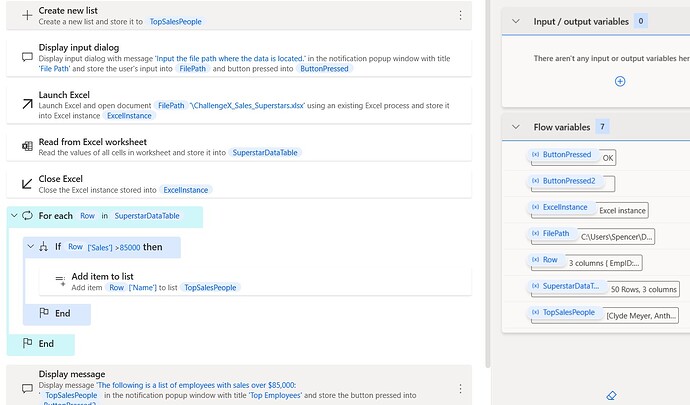690x405 pixels.
Task: Click TopSalesPeople variable in Create new list action
Action: tap(176, 22)
